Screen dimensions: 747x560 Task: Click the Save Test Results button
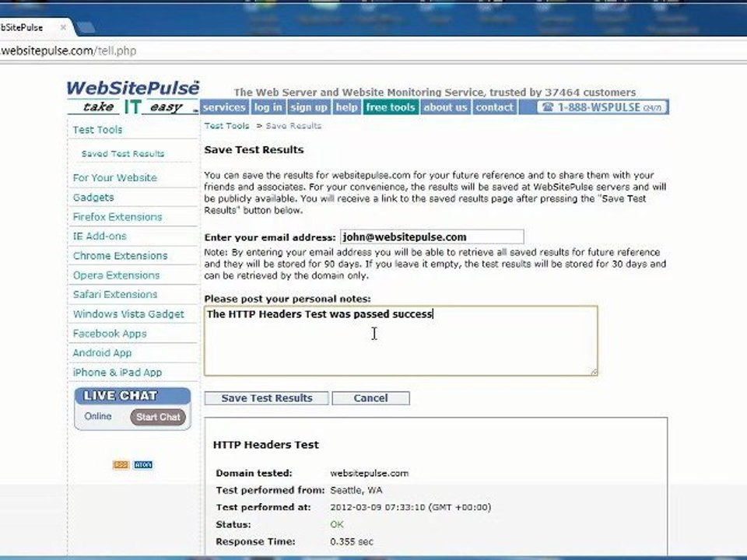267,398
